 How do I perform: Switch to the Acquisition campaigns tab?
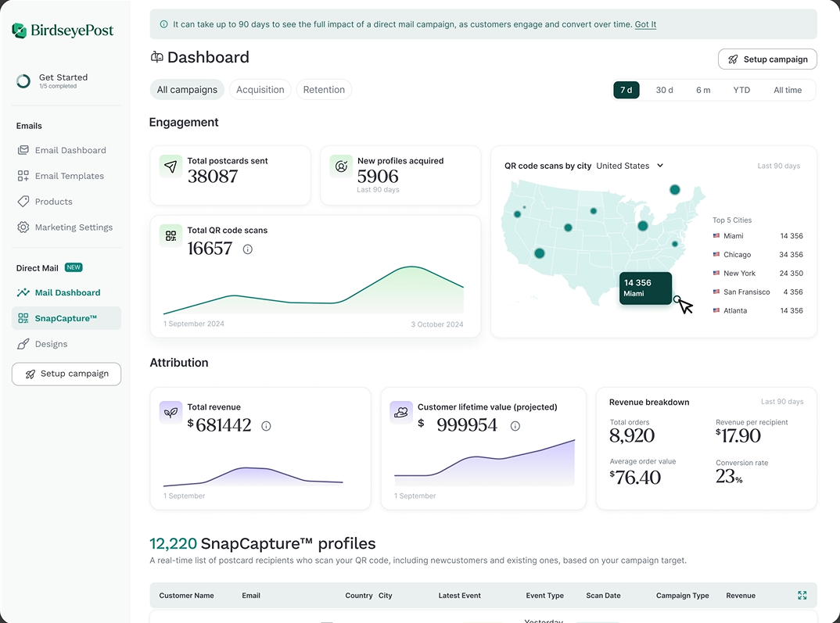pos(260,90)
